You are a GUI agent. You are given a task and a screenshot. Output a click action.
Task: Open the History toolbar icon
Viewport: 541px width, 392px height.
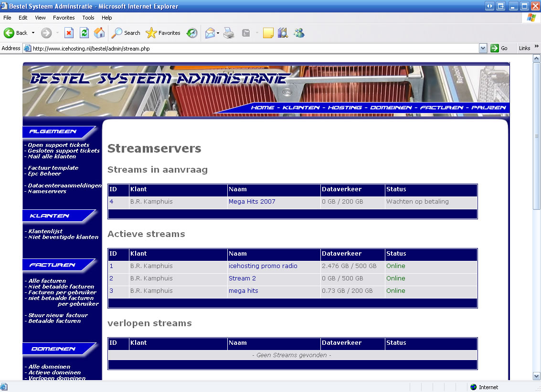(192, 33)
